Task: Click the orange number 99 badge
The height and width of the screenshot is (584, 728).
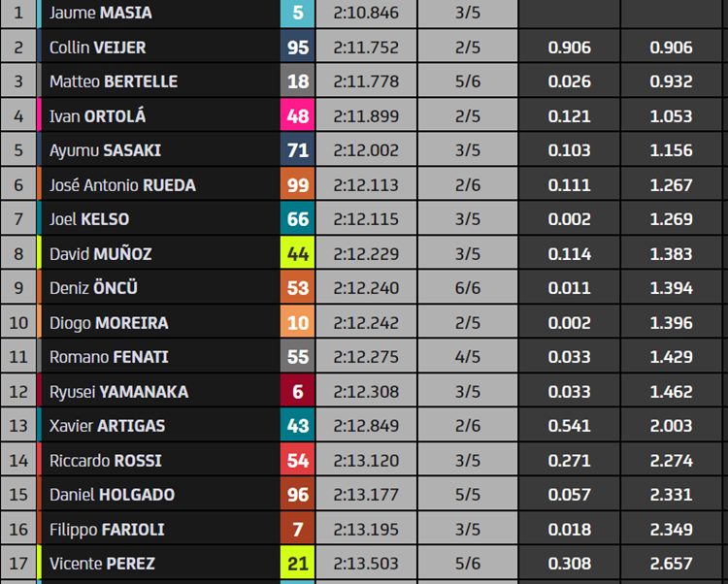Action: tap(298, 184)
